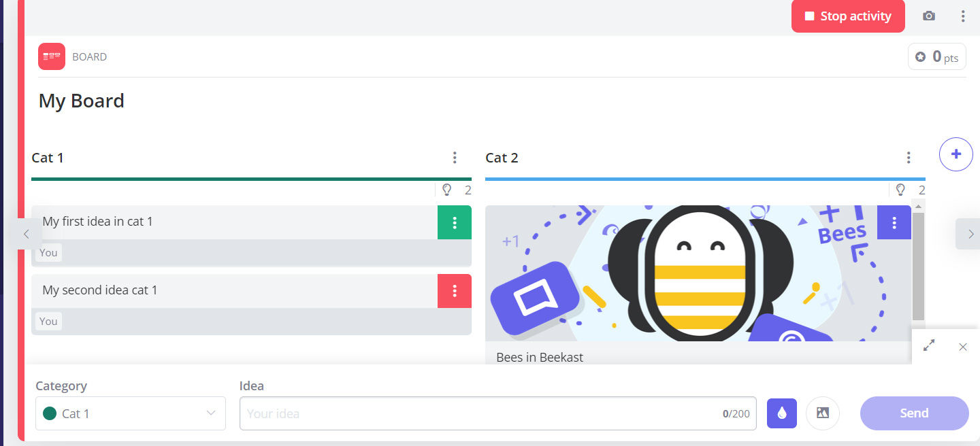Open options for 'My first idea in cat 1'
The width and height of the screenshot is (980, 446).
[x=455, y=222]
